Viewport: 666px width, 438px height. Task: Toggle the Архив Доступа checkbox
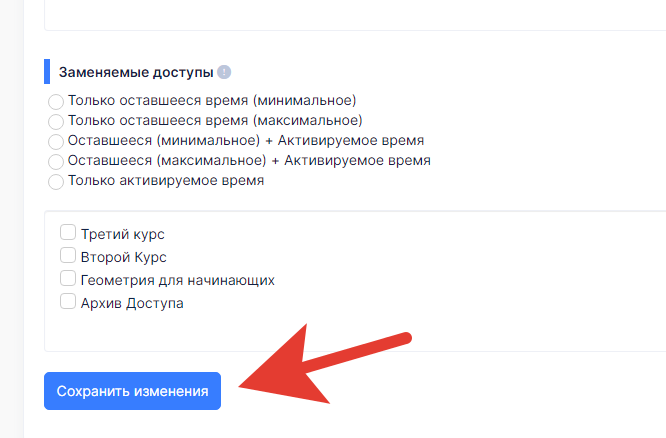click(68, 302)
